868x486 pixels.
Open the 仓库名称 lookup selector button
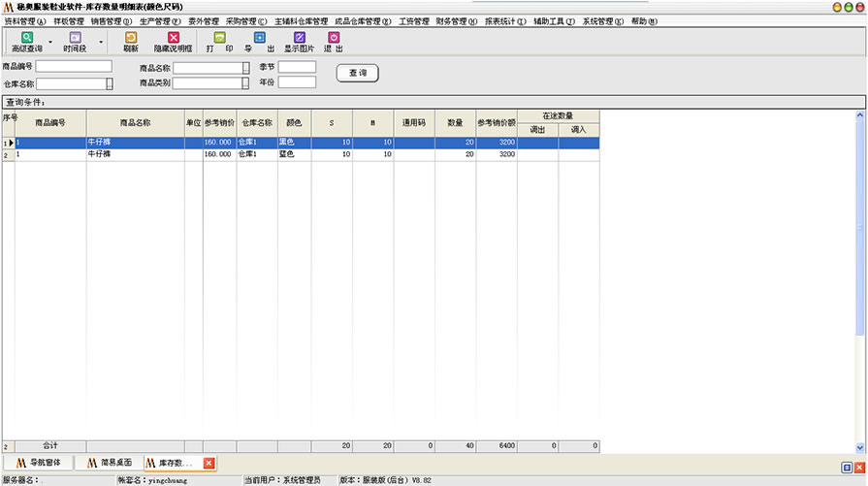110,84
